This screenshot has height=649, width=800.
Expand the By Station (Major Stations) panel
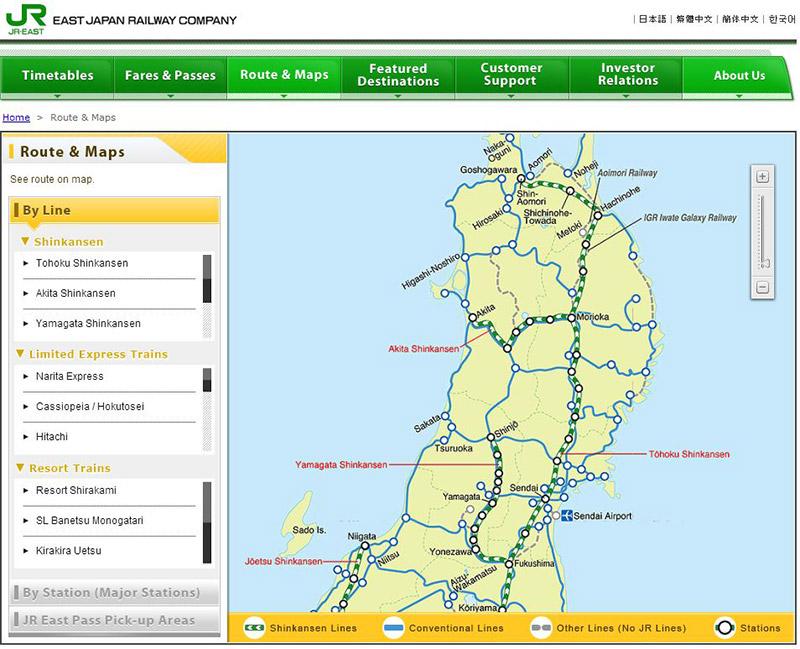(x=112, y=593)
